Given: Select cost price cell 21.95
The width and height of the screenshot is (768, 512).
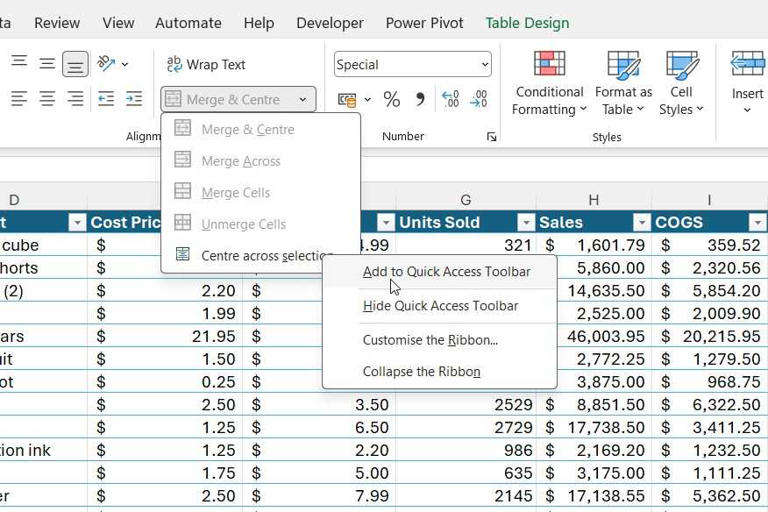Looking at the screenshot, I should pyautogui.click(x=165, y=337).
